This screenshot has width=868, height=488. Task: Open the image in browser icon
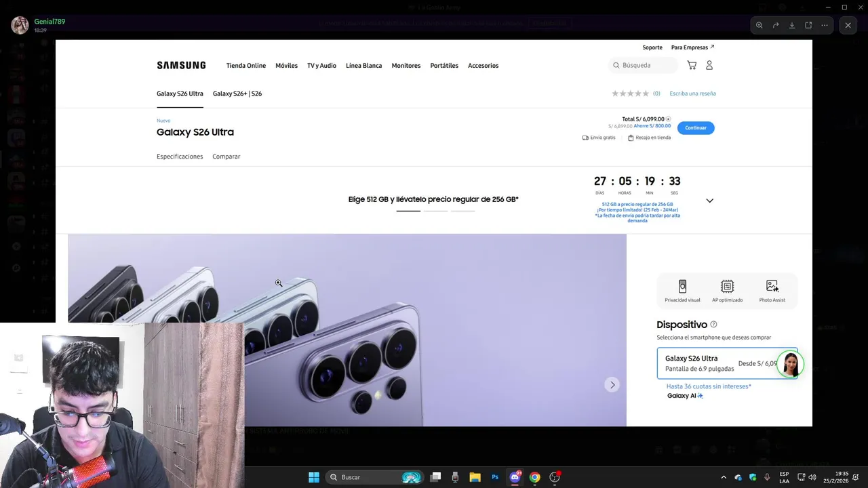(808, 25)
